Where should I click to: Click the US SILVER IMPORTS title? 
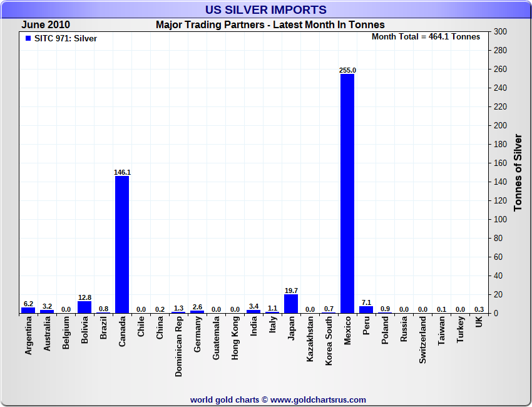coord(266,10)
